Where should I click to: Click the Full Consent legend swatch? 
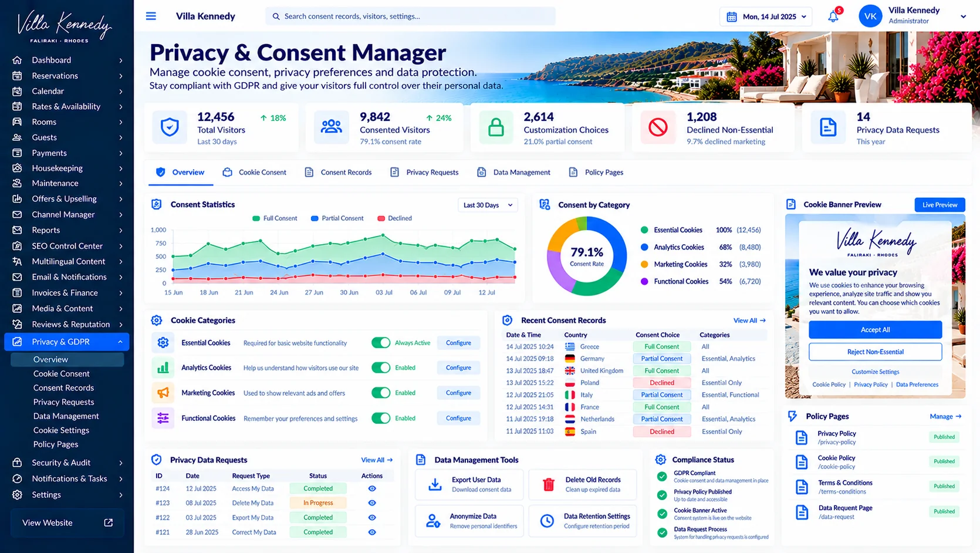(x=256, y=218)
